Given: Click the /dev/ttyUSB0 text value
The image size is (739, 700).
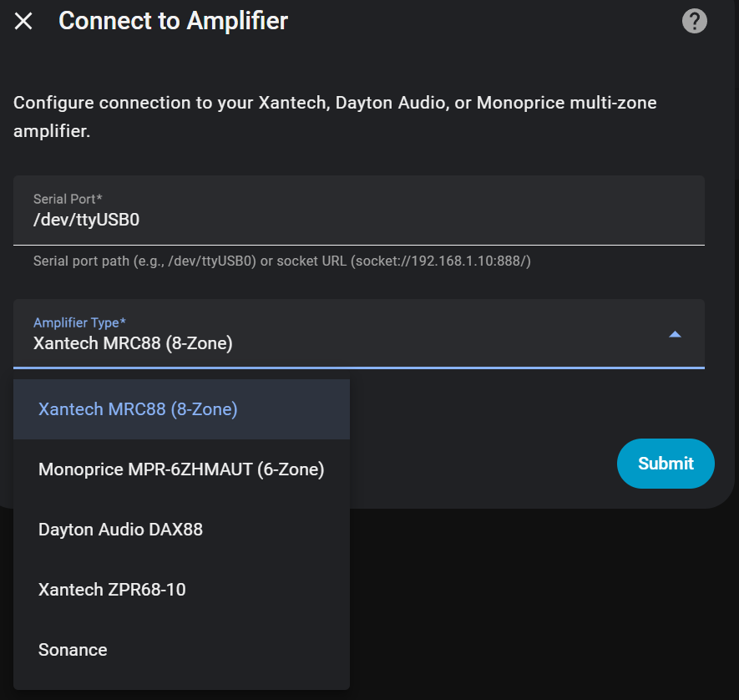Looking at the screenshot, I should coord(86,221).
